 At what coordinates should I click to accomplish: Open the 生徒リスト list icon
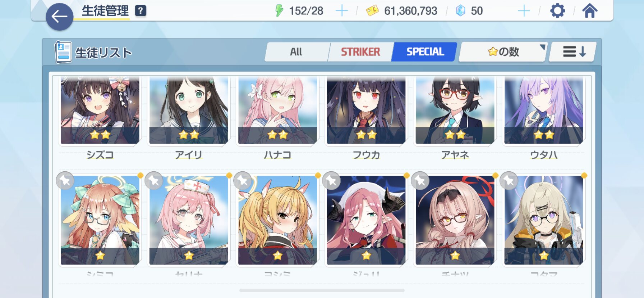(x=63, y=52)
